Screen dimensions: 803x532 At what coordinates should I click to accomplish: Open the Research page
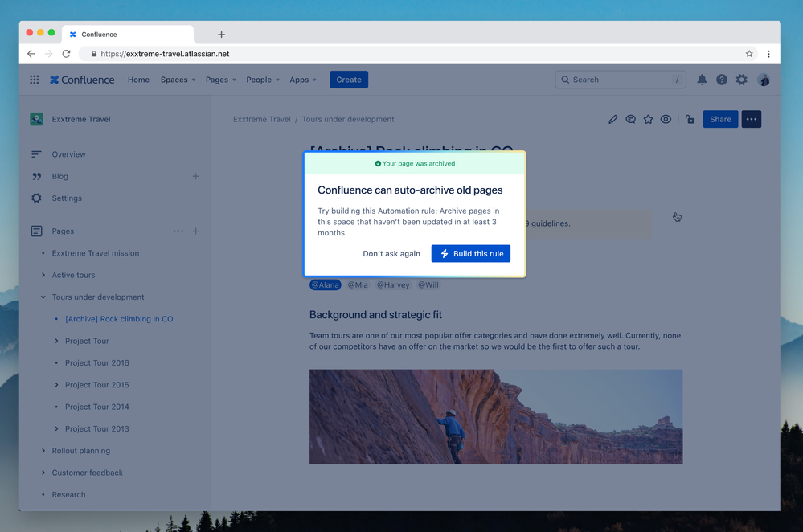pyautogui.click(x=68, y=494)
